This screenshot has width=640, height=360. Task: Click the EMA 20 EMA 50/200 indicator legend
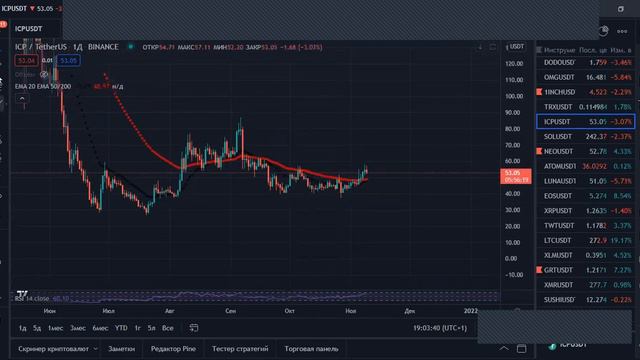point(43,86)
